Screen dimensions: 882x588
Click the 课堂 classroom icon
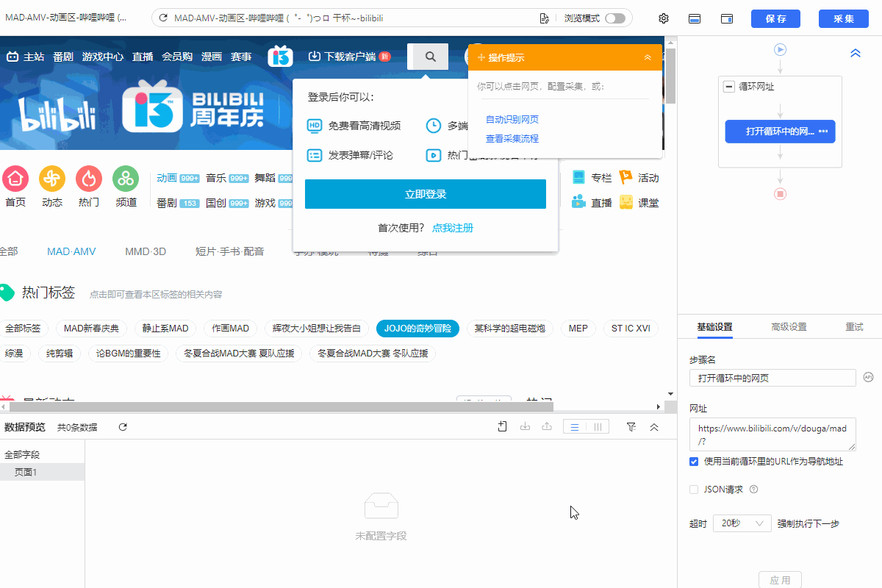point(625,202)
